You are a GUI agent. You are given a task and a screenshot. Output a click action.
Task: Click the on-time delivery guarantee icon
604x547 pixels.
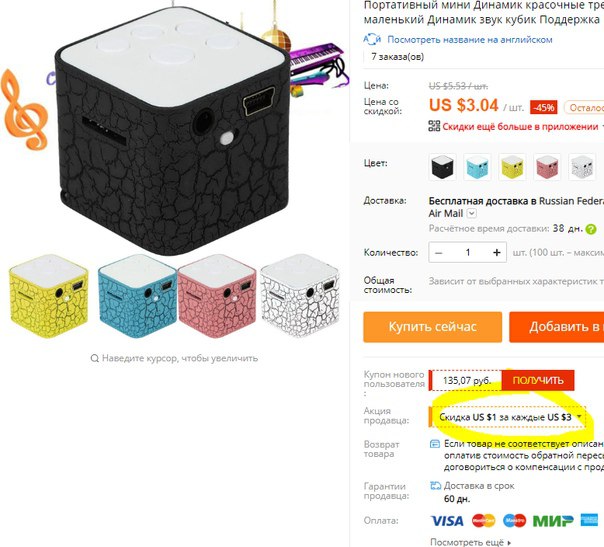[435, 486]
